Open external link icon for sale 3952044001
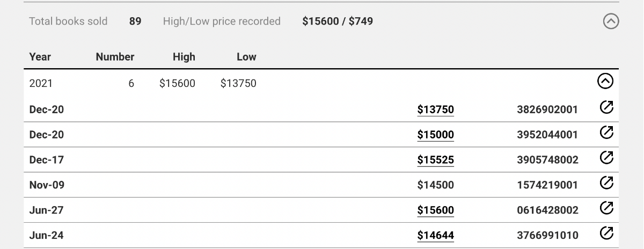Viewport: 644px width, 249px height. [x=606, y=133]
